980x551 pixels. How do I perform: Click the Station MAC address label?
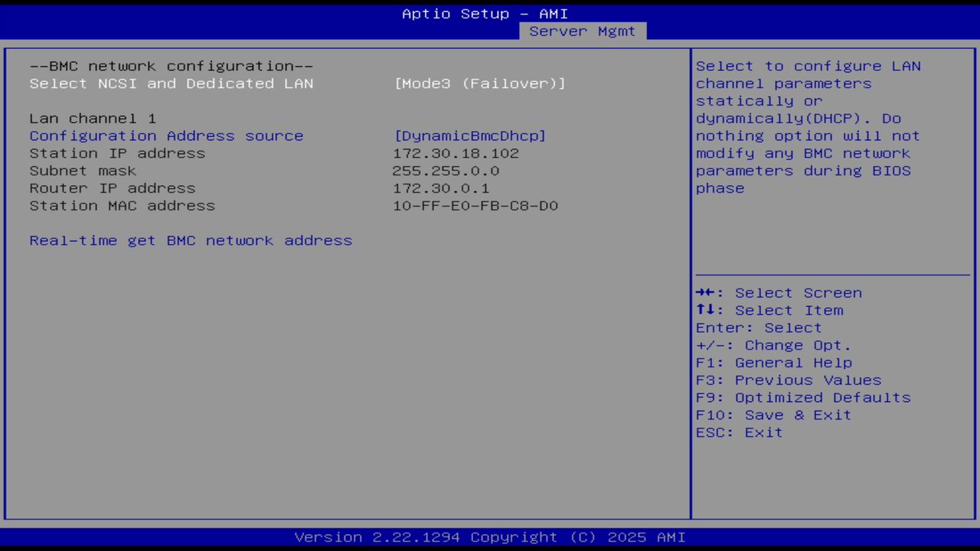coord(122,206)
